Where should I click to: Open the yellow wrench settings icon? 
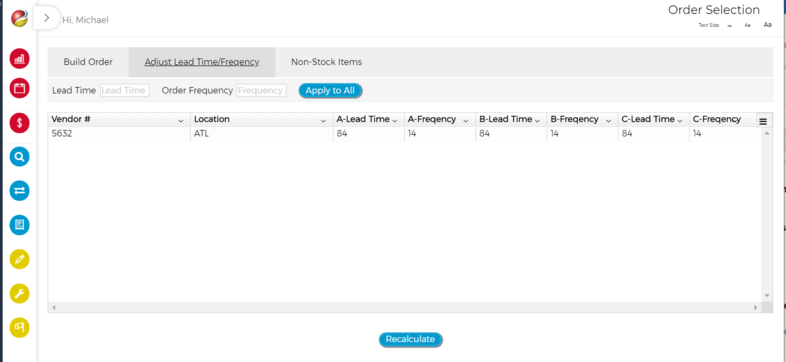pyautogui.click(x=20, y=293)
